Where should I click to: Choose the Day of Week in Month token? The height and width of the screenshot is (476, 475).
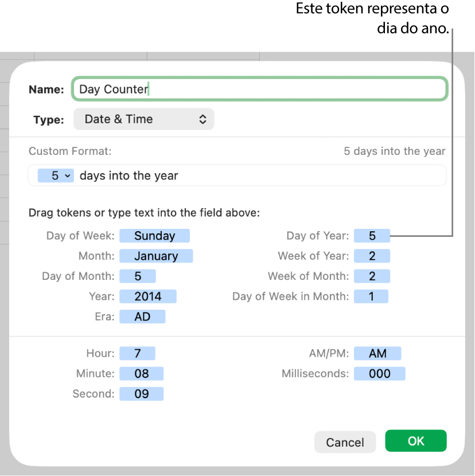pos(371,296)
